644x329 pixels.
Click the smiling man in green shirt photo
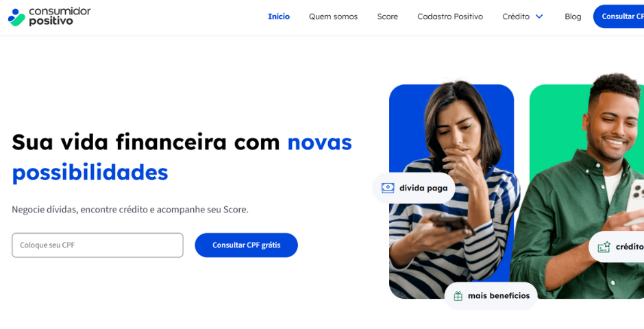(579, 187)
